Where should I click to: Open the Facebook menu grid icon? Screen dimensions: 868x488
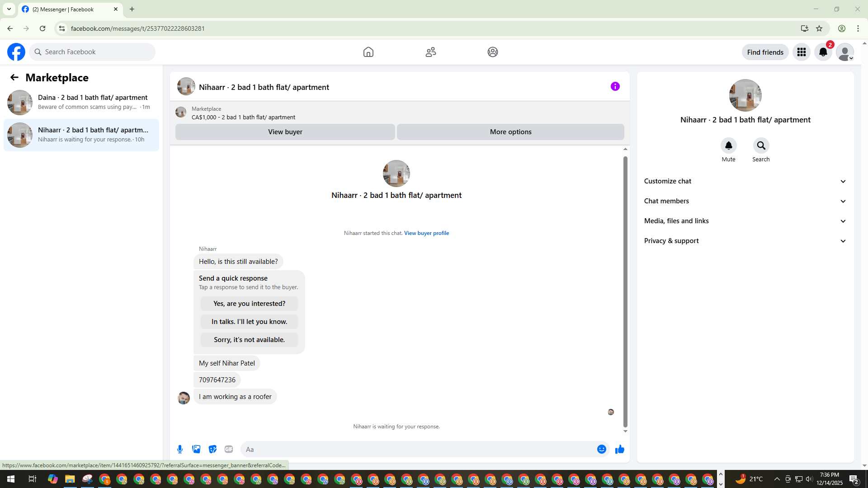(x=801, y=52)
